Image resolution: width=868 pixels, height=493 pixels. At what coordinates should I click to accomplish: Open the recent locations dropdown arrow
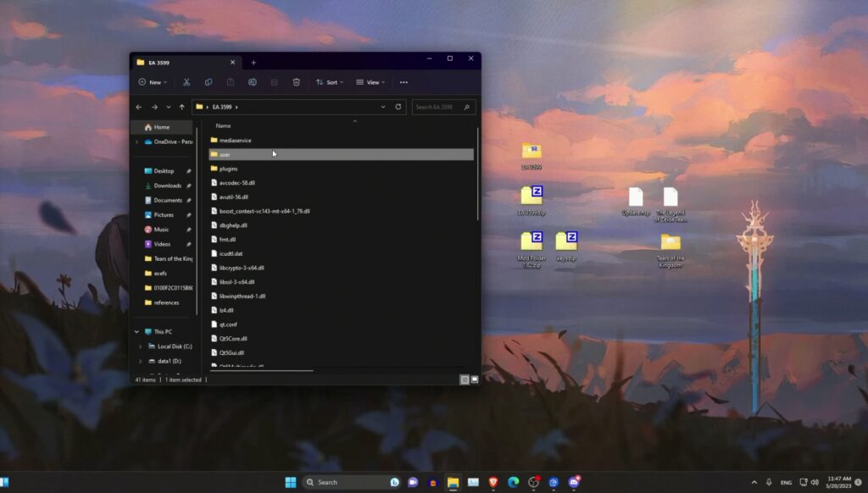[x=169, y=107]
